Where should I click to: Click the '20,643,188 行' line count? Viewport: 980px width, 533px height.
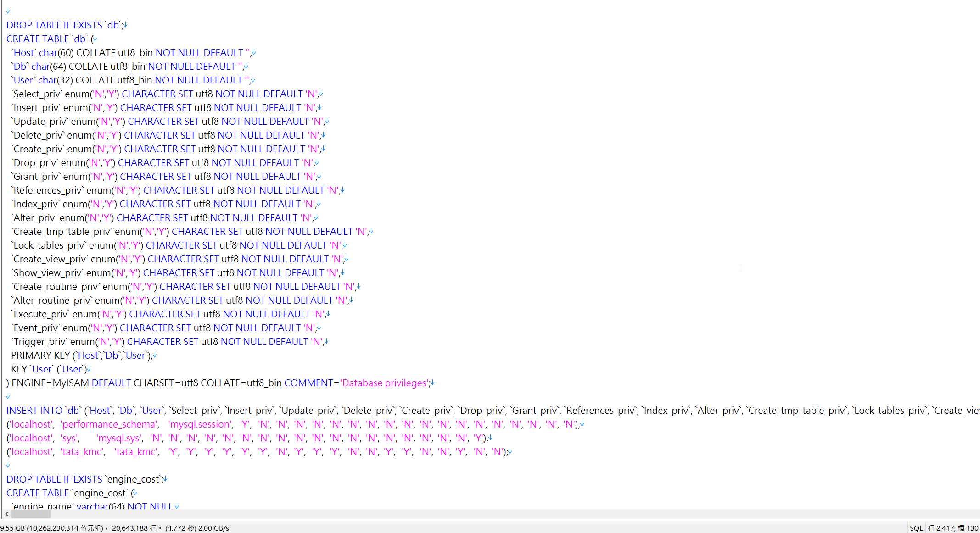(134, 528)
